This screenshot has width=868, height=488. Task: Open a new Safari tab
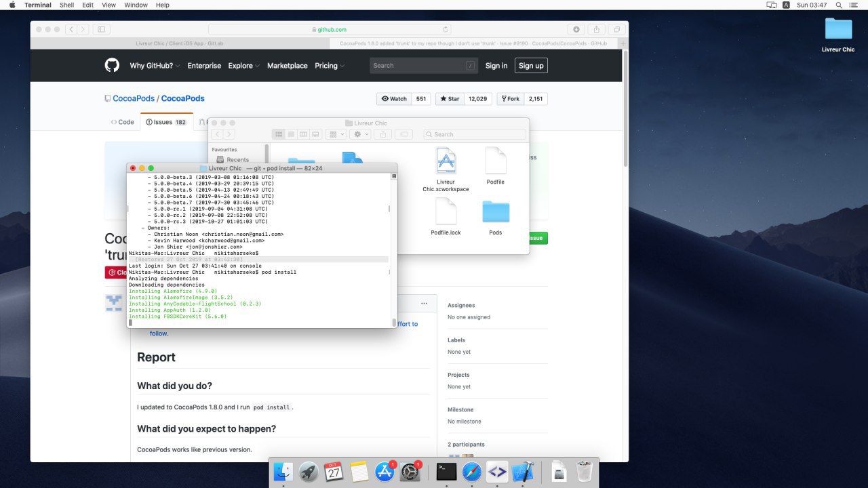point(623,43)
